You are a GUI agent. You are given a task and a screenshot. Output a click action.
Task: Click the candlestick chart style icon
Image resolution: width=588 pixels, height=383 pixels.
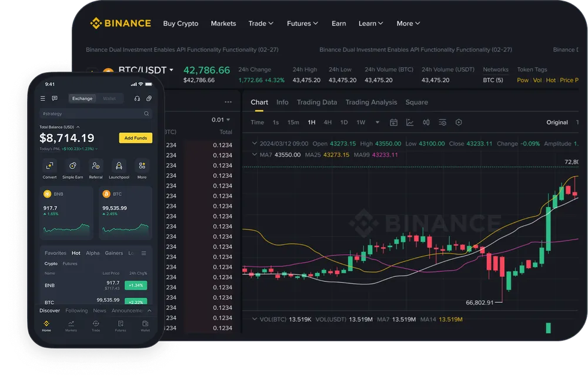(426, 122)
